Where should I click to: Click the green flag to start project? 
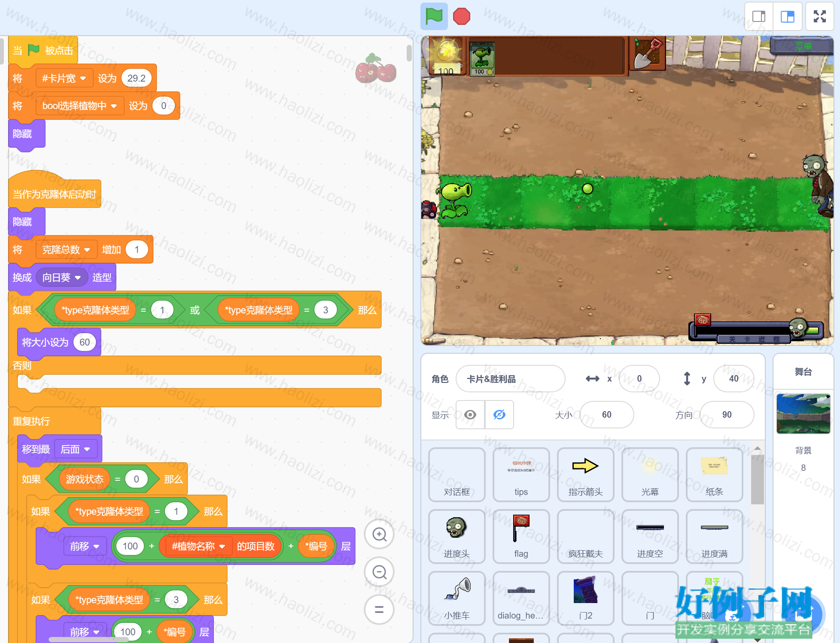click(434, 16)
